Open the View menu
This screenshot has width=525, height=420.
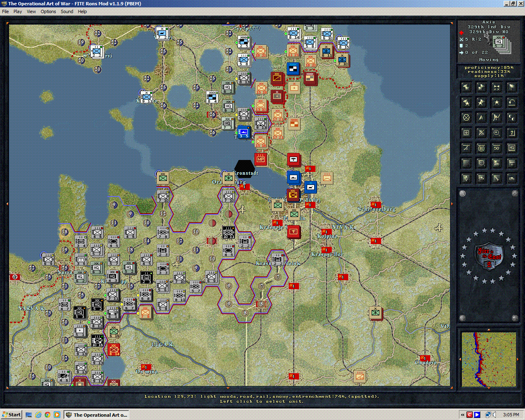(x=32, y=11)
